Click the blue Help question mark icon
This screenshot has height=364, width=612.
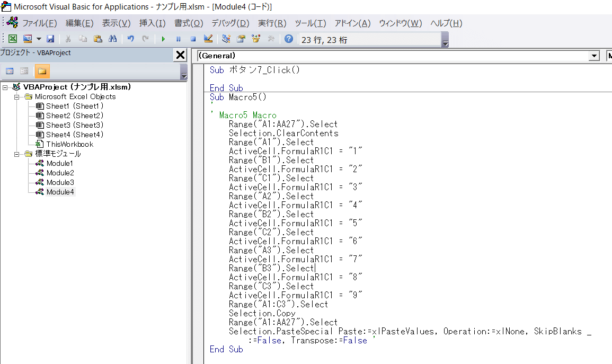tap(289, 39)
